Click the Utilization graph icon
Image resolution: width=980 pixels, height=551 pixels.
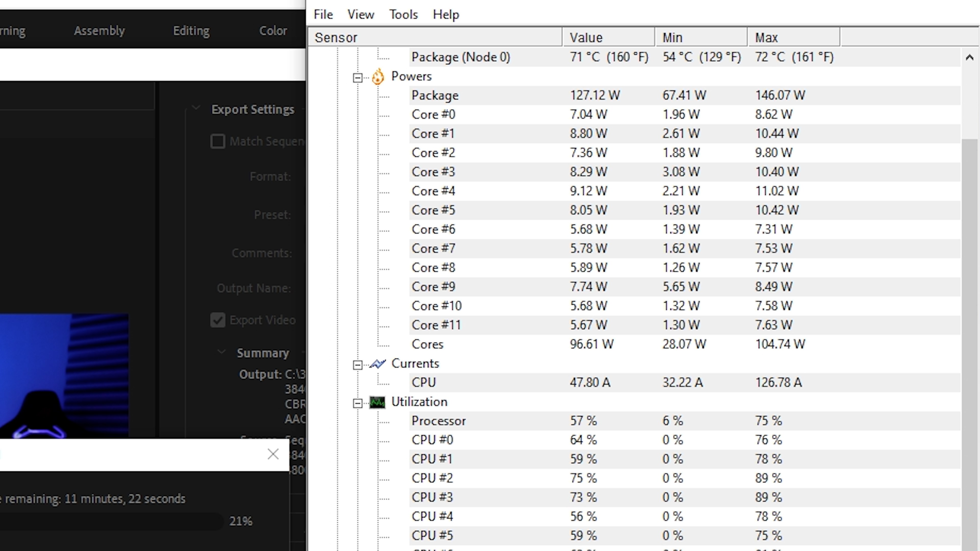[377, 402]
